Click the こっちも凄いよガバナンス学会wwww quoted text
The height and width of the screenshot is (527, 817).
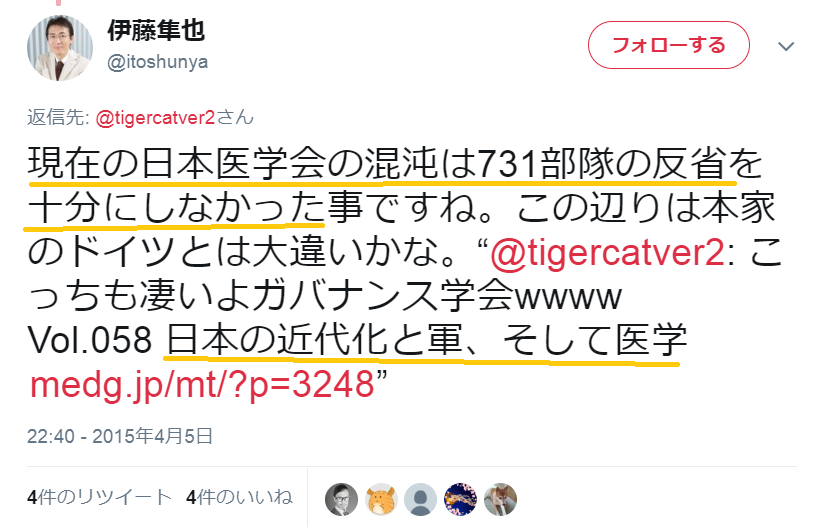324,297
